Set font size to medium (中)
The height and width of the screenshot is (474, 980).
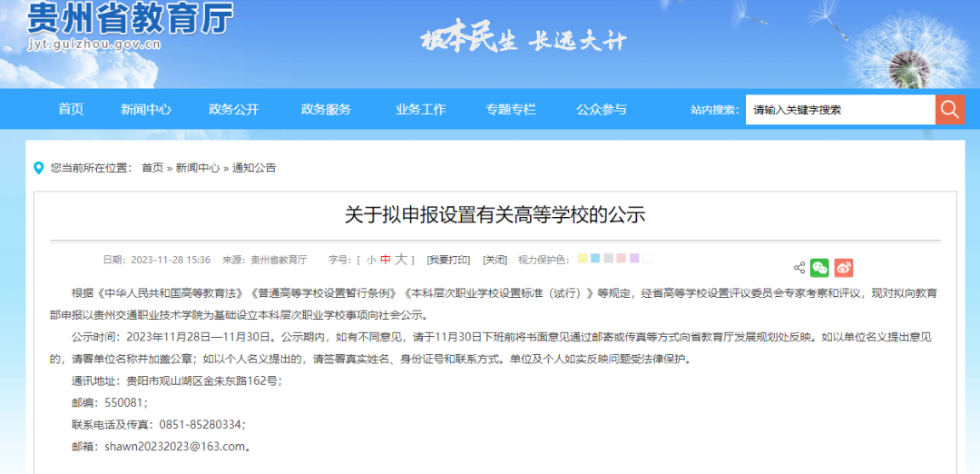pos(385,260)
